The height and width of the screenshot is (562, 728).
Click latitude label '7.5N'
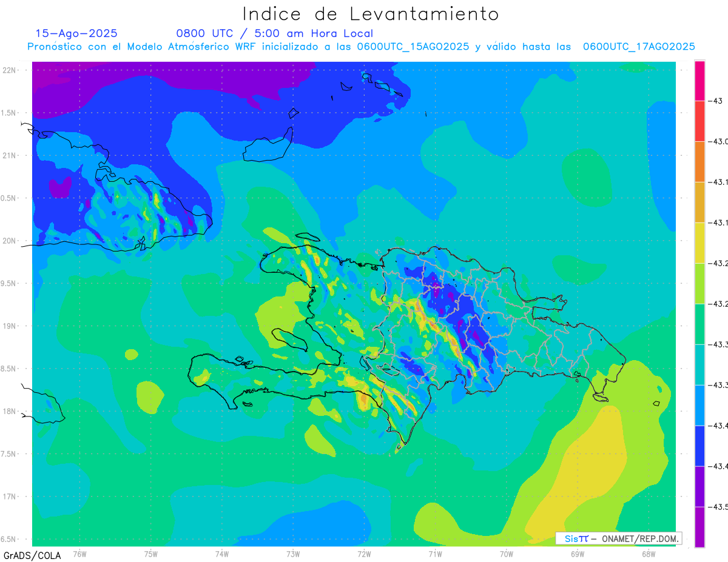[x=10, y=453]
